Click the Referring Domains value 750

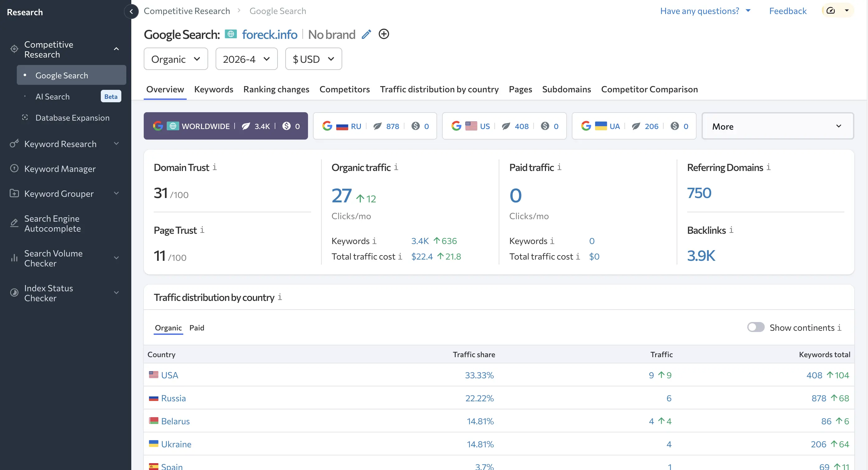[x=699, y=193]
